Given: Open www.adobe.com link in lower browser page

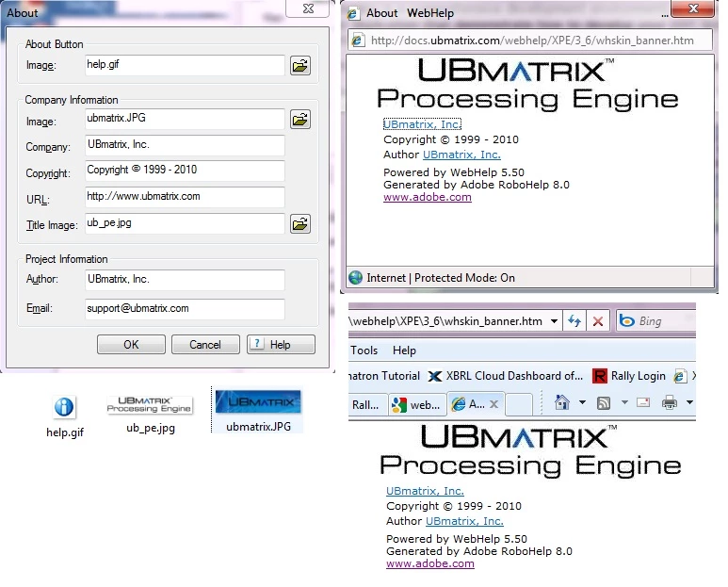Looking at the screenshot, I should tap(430, 563).
